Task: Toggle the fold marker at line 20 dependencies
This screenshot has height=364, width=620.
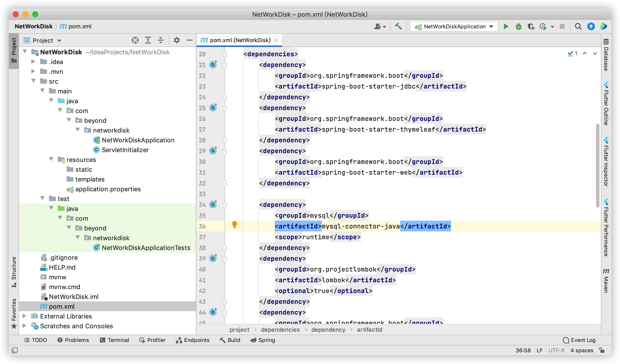Action: pyautogui.click(x=225, y=54)
